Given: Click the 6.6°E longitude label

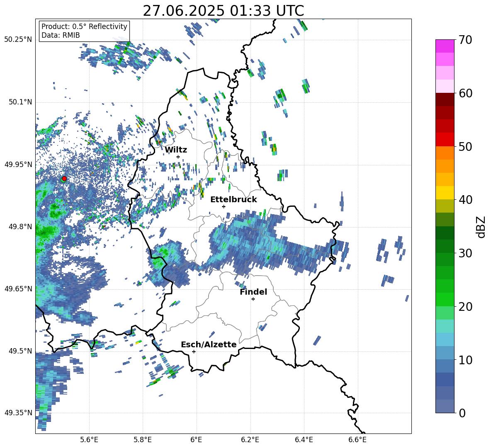Looking at the screenshot, I should tap(357, 440).
